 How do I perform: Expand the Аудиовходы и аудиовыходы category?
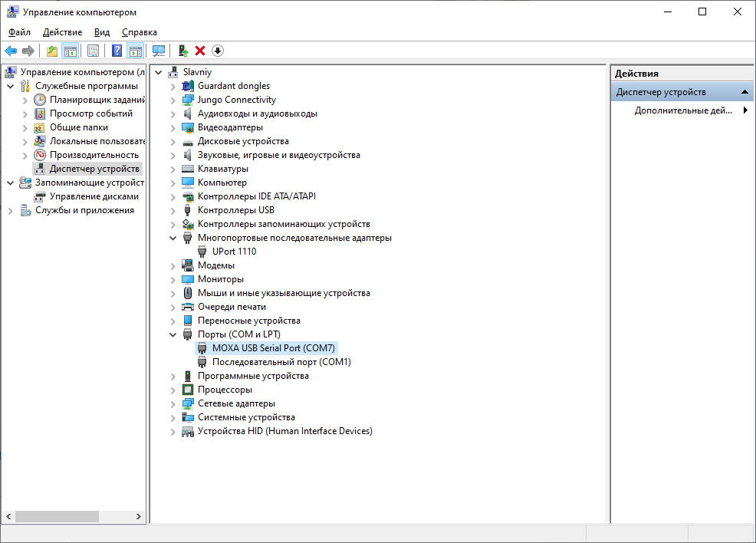click(173, 114)
